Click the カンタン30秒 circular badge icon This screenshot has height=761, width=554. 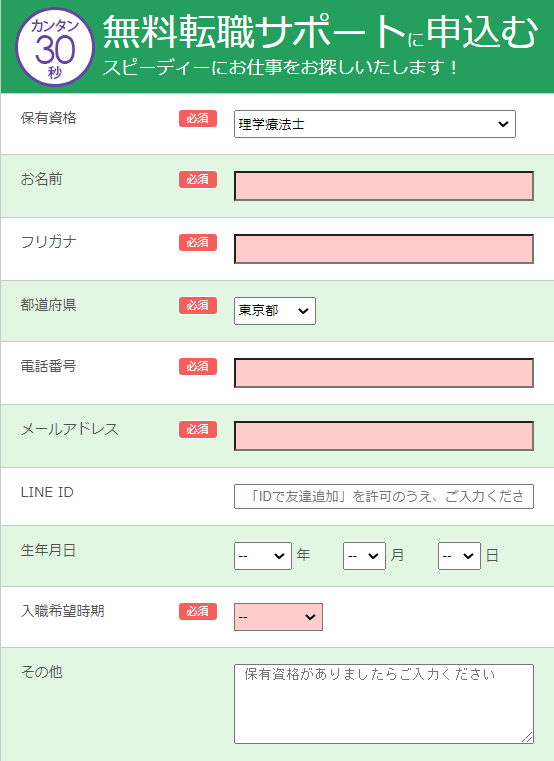pyautogui.click(x=55, y=47)
